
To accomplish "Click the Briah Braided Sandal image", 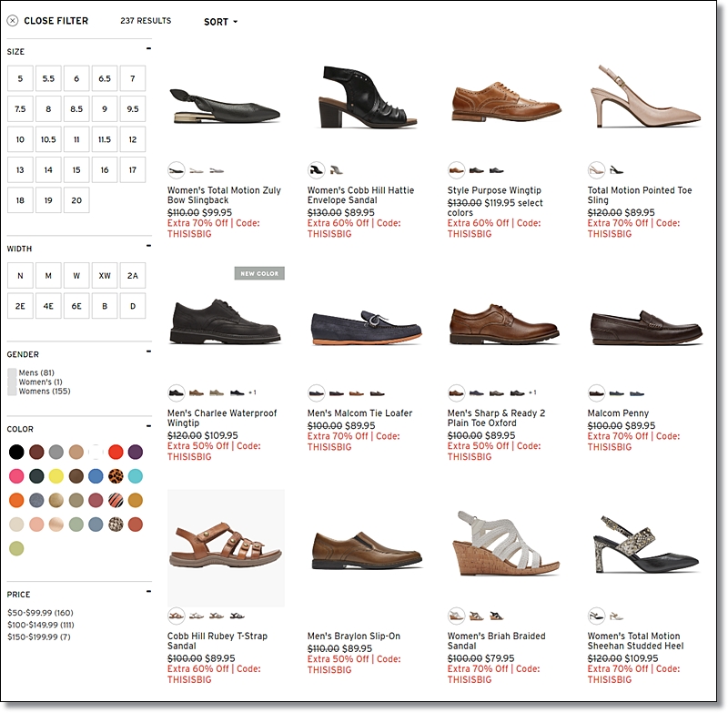I will 505,545.
